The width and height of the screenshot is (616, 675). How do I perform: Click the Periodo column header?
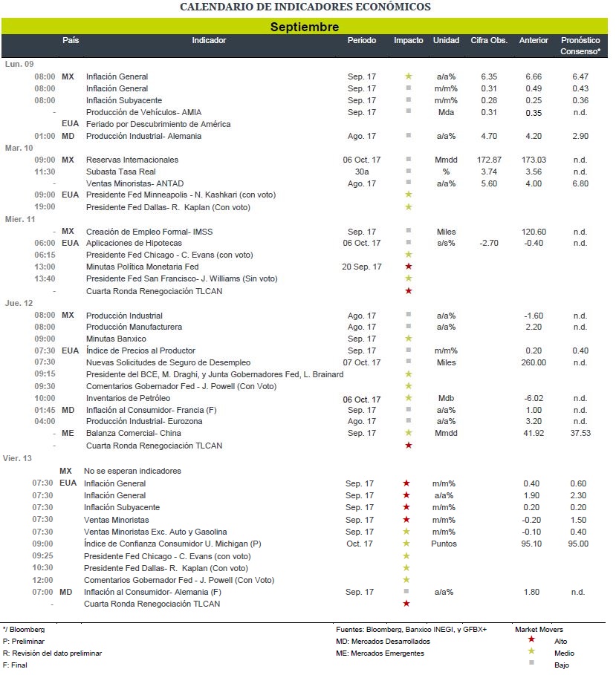pyautogui.click(x=362, y=40)
